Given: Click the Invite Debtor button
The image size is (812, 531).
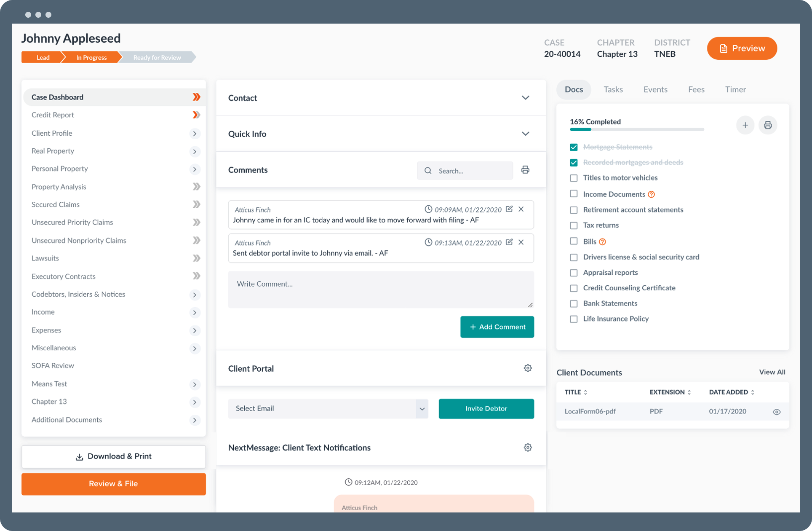Looking at the screenshot, I should pos(486,408).
